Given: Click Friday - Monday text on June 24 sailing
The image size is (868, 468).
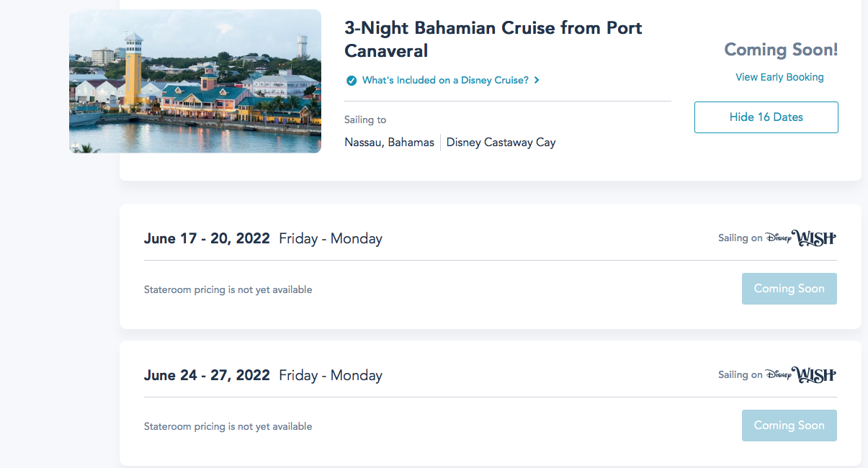Looking at the screenshot, I should click(x=331, y=375).
